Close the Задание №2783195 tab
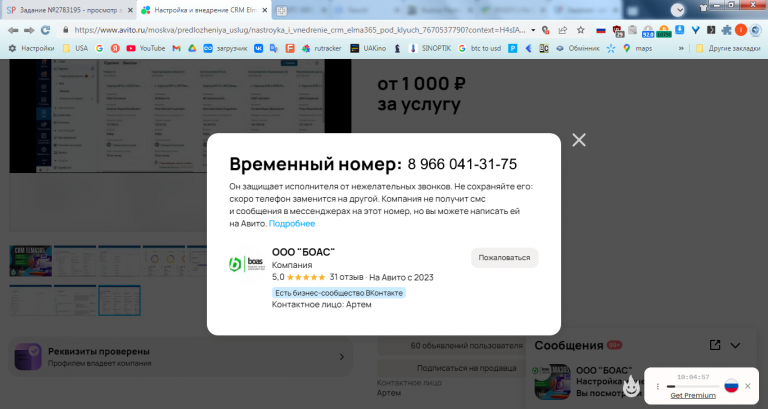This screenshot has height=409, width=768. (130, 10)
